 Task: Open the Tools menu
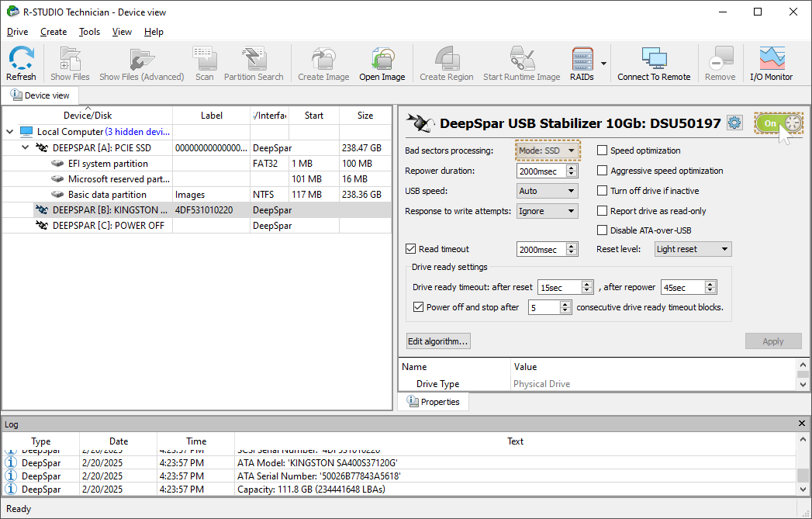[x=89, y=32]
